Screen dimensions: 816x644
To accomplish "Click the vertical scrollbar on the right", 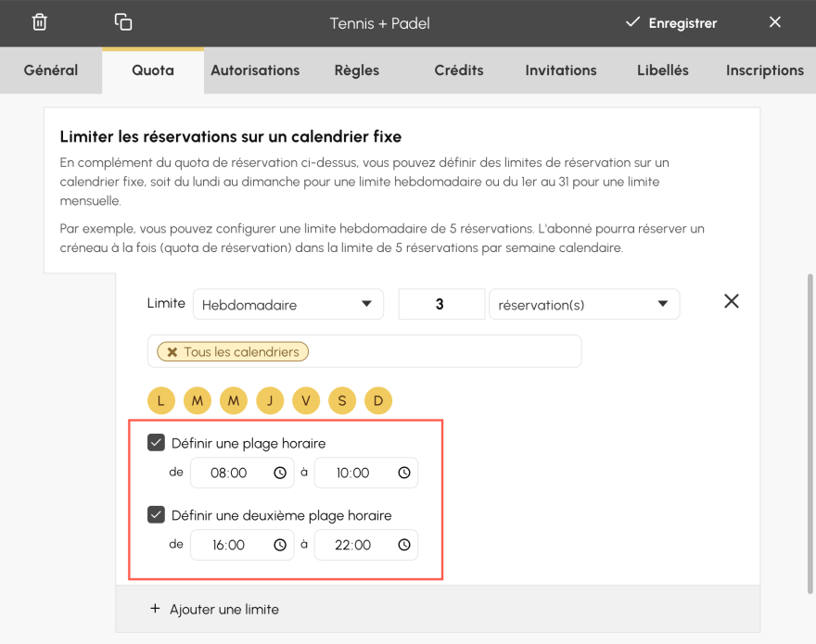I will tap(810, 434).
